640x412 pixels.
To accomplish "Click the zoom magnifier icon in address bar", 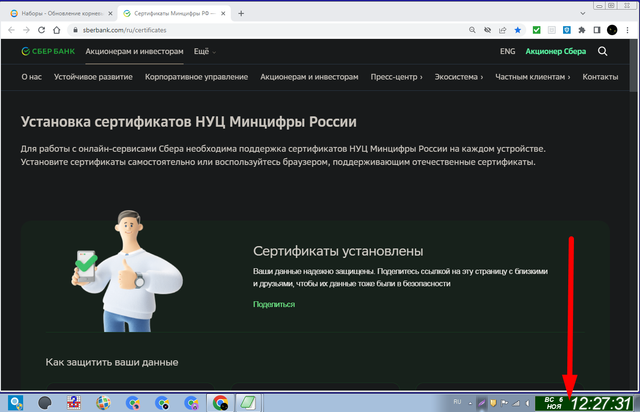I will [472, 30].
